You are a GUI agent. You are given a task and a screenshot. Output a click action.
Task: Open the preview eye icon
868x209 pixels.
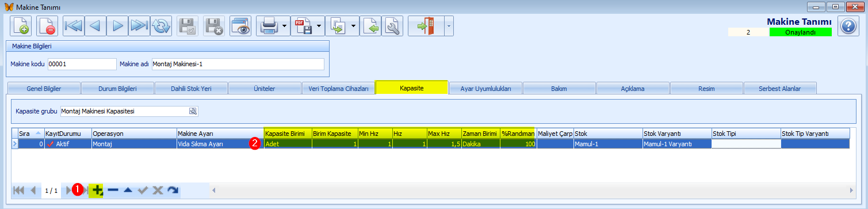click(x=240, y=26)
